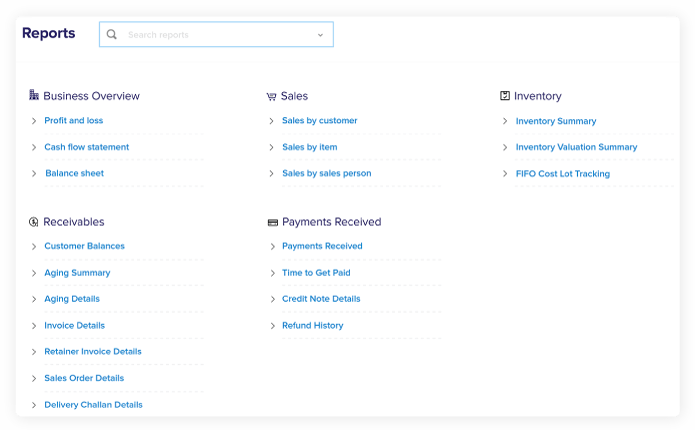This screenshot has width=695, height=430.
Task: Expand chevron beside Inventory Valuation Summary
Action: (x=505, y=147)
